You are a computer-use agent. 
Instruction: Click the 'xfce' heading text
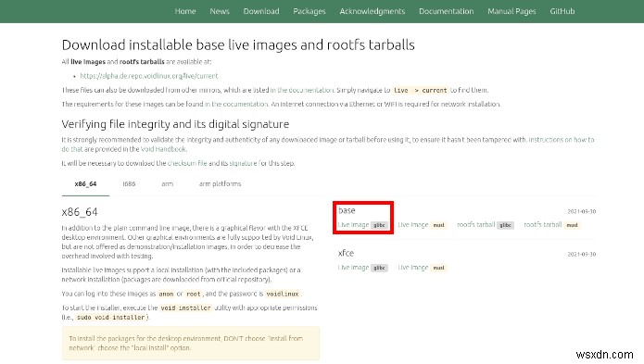tap(346, 253)
